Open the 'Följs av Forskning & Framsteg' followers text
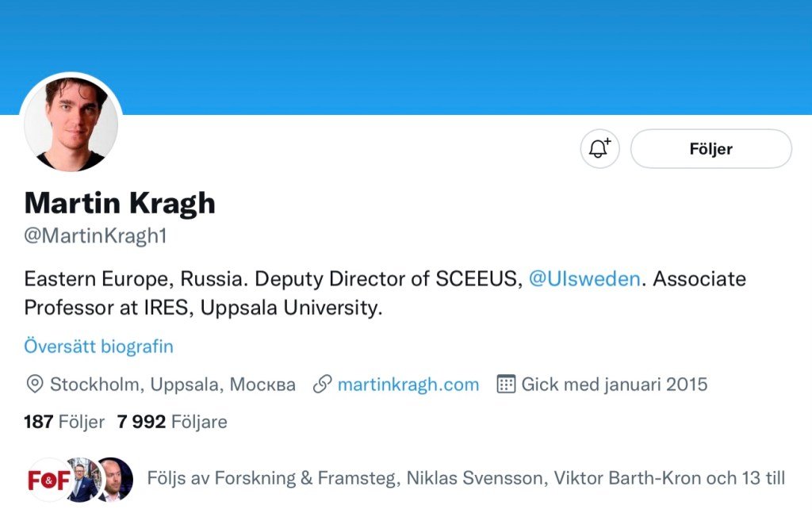This screenshot has width=812, height=513. pos(465,479)
